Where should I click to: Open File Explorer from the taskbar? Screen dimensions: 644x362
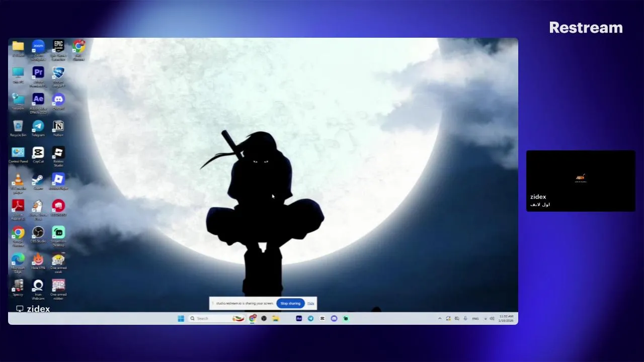point(276,318)
